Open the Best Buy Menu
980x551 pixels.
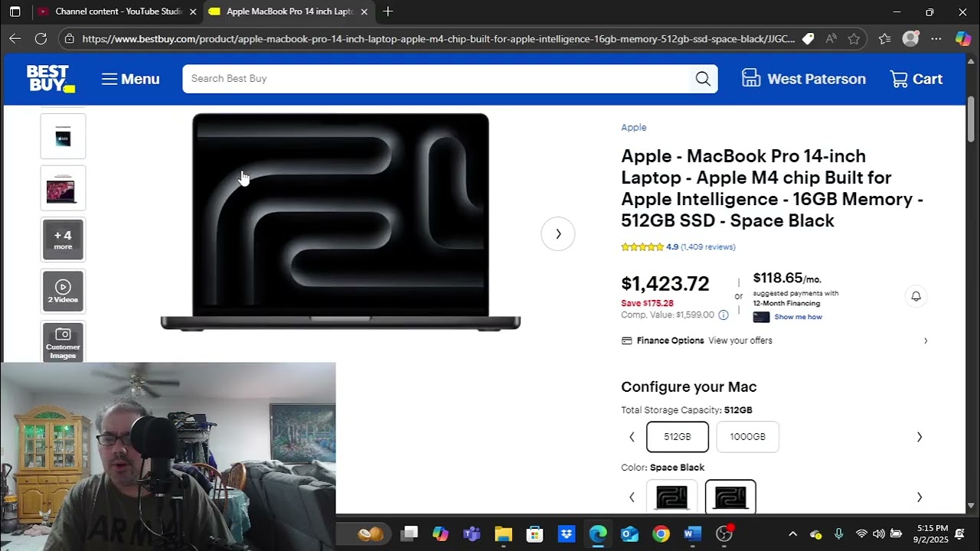pyautogui.click(x=130, y=79)
